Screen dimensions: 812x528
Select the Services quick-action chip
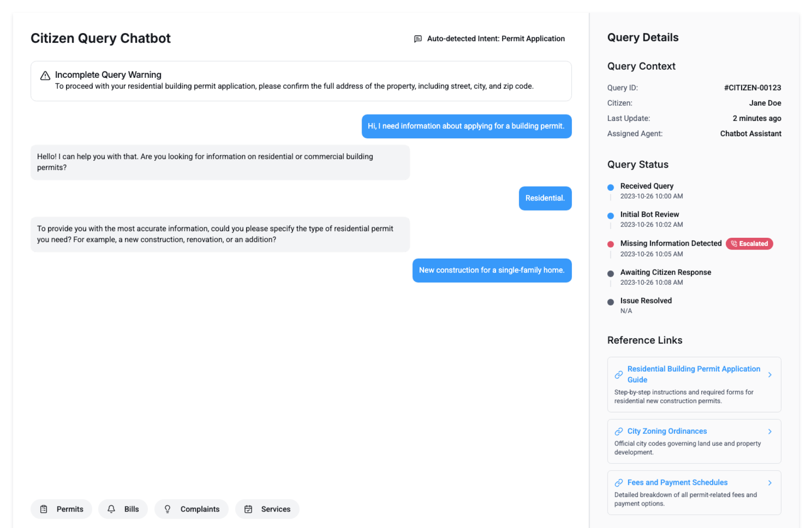click(267, 509)
